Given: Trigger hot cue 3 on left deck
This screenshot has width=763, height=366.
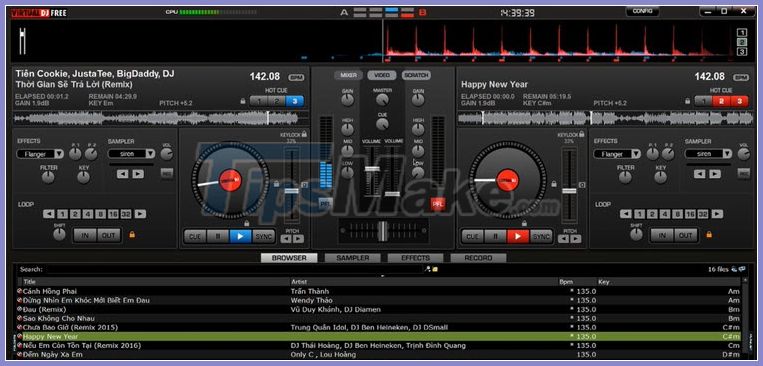Looking at the screenshot, I should pyautogui.click(x=294, y=101).
